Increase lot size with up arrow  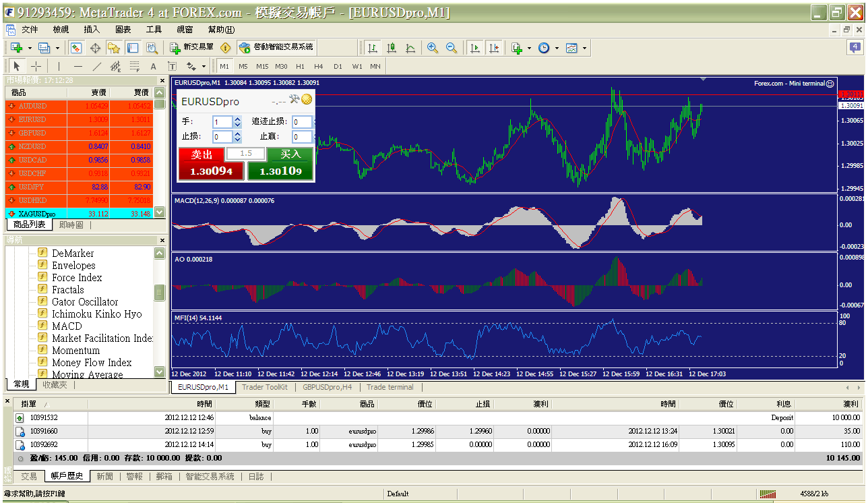tap(237, 119)
